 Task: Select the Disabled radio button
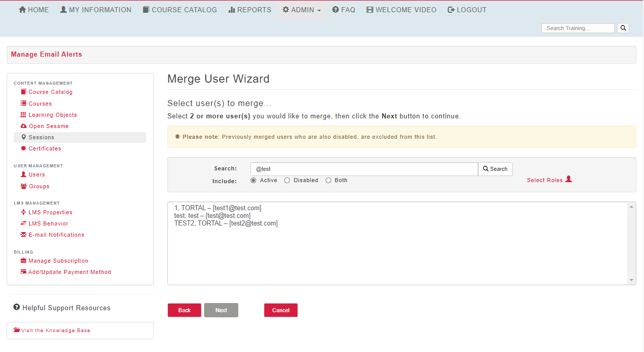pos(287,180)
